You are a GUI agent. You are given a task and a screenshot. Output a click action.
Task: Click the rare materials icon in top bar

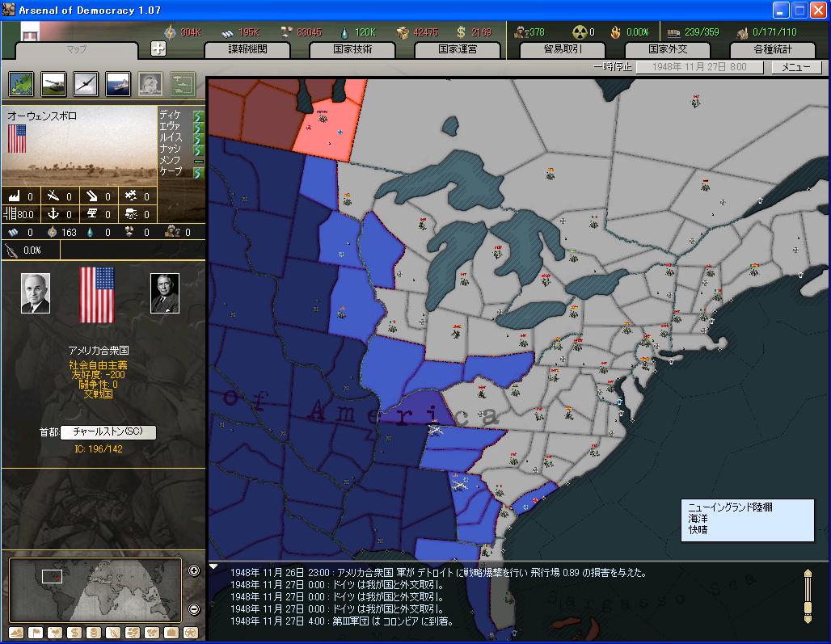(286, 32)
